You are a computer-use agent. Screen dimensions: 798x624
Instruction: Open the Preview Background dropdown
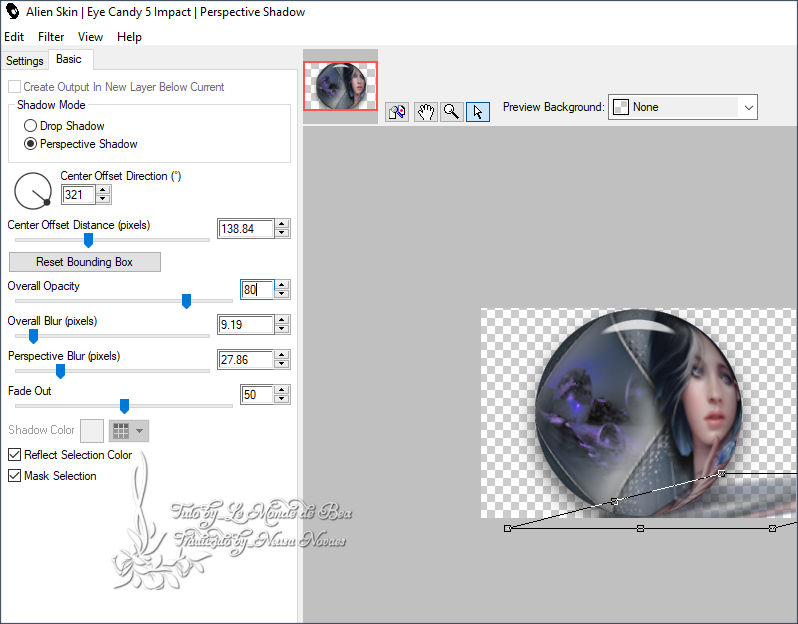tap(683, 107)
